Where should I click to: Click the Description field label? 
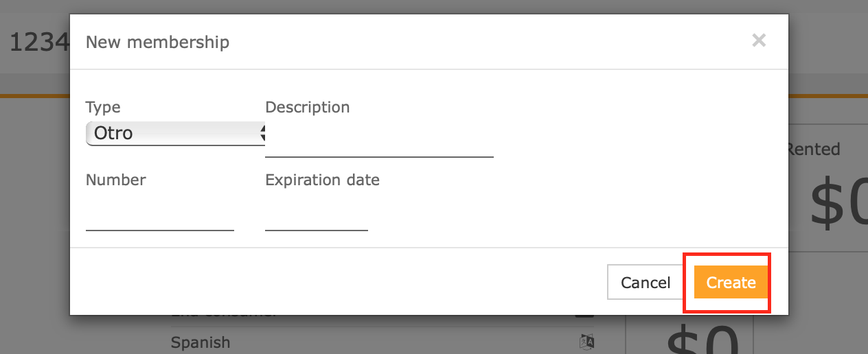pyautogui.click(x=308, y=107)
